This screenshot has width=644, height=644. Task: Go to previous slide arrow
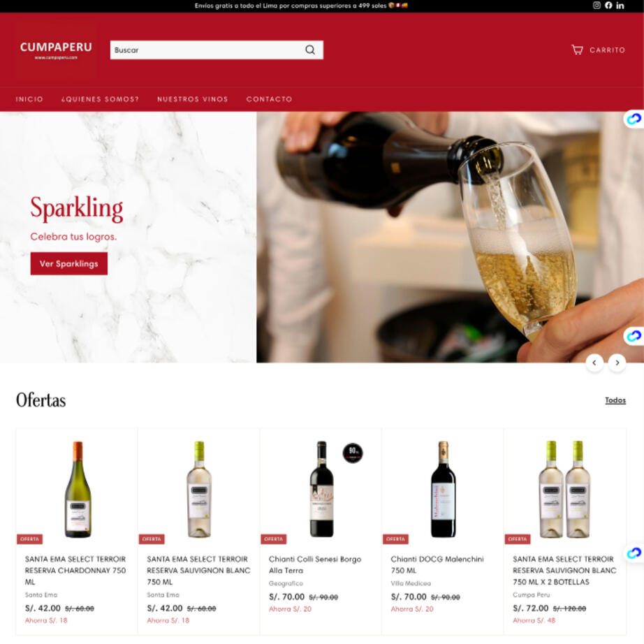[594, 363]
